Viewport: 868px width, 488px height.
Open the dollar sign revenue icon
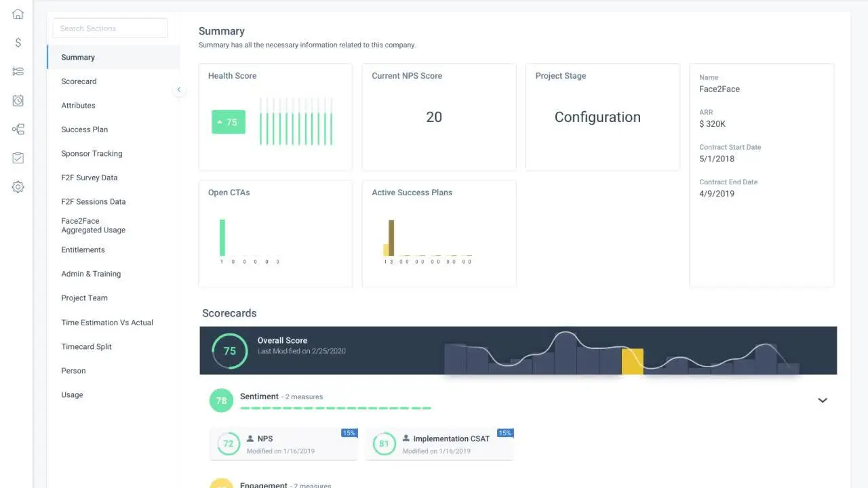(18, 42)
